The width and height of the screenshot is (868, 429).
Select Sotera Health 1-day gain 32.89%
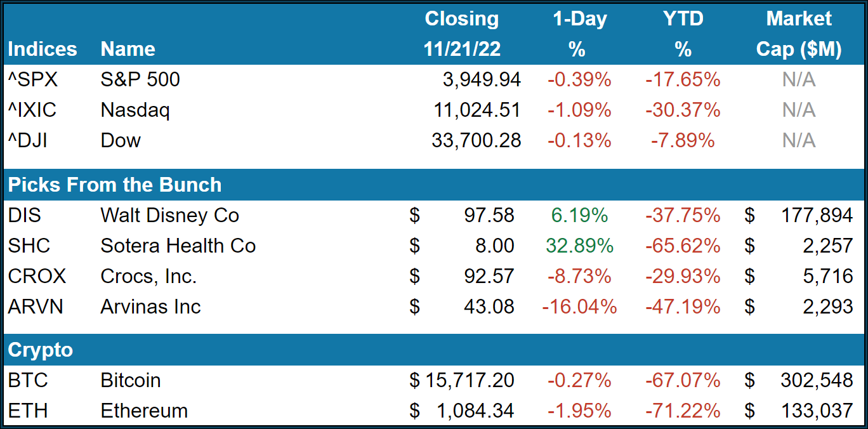click(x=579, y=246)
